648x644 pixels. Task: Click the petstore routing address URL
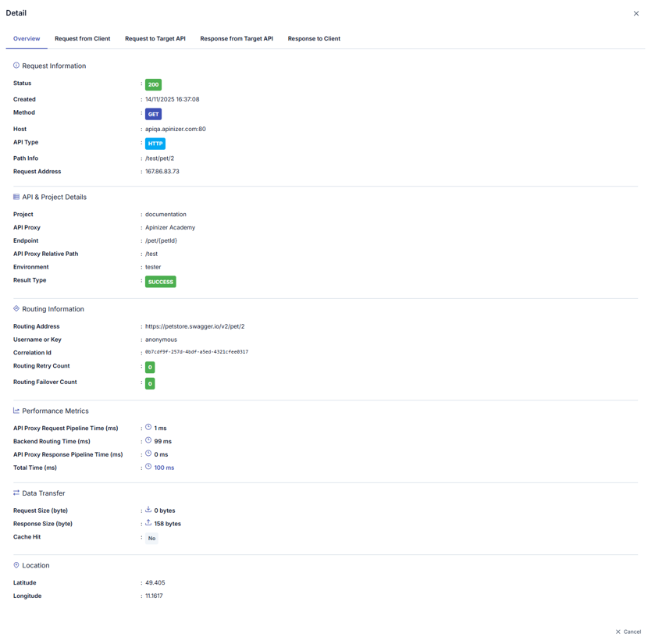194,326
